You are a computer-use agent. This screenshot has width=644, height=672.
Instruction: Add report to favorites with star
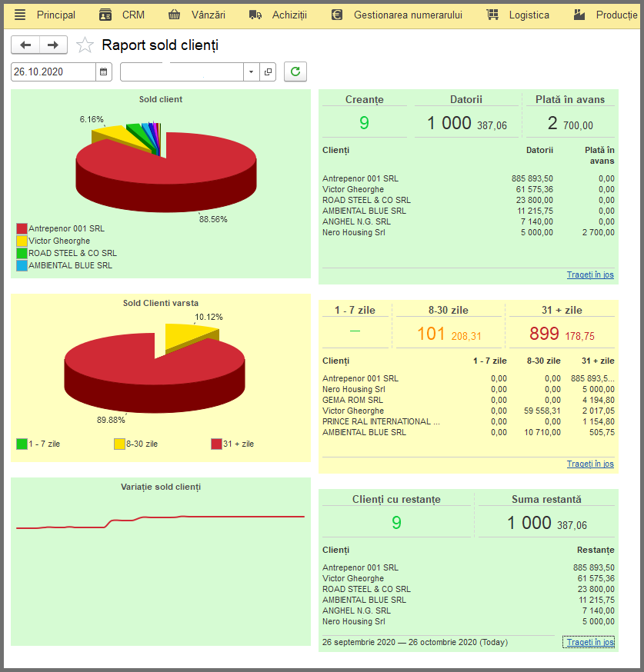85,45
